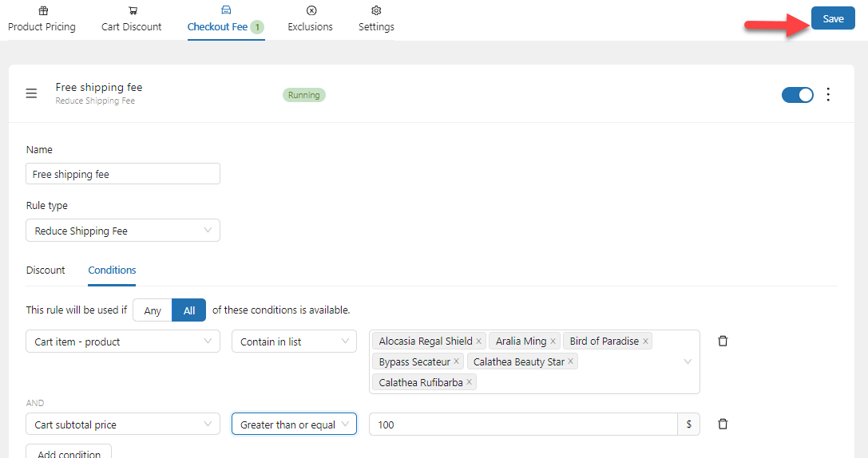Open the Exclusions tab
The image size is (868, 458).
(310, 20)
